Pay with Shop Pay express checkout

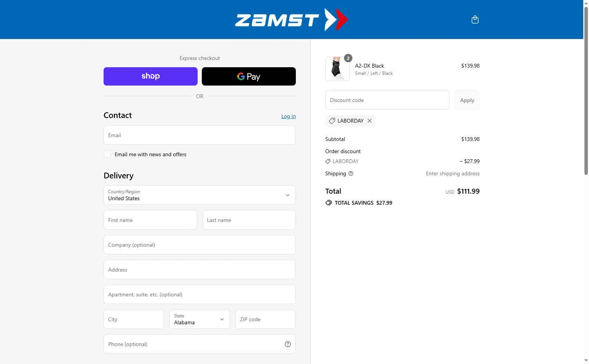[x=151, y=76]
